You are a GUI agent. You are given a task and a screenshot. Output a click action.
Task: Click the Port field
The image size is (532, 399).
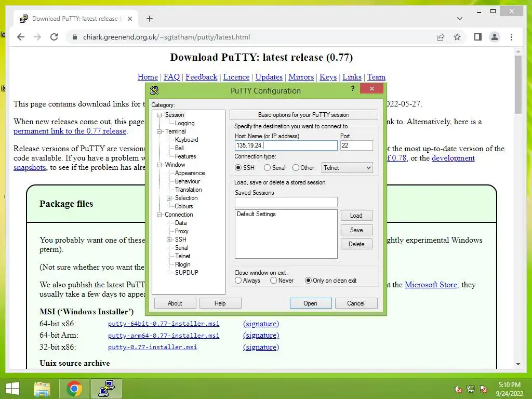coord(356,145)
